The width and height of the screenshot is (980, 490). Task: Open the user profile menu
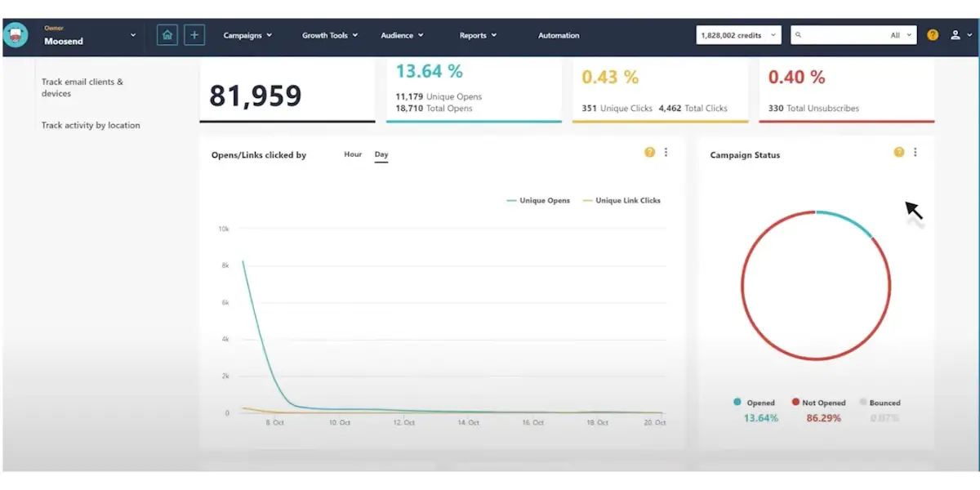coord(960,36)
